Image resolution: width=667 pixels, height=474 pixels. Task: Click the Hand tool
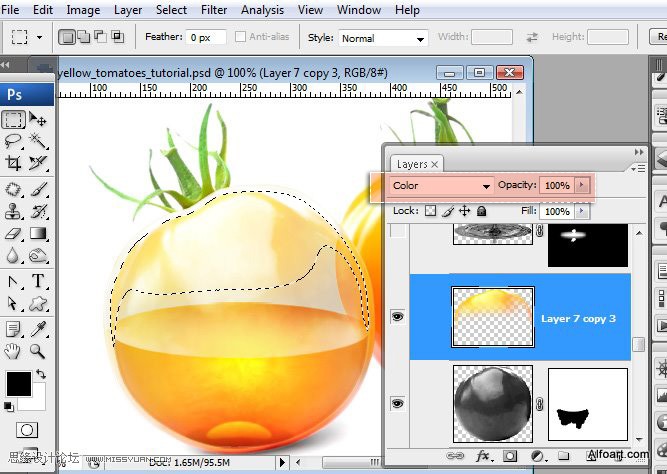point(13,351)
